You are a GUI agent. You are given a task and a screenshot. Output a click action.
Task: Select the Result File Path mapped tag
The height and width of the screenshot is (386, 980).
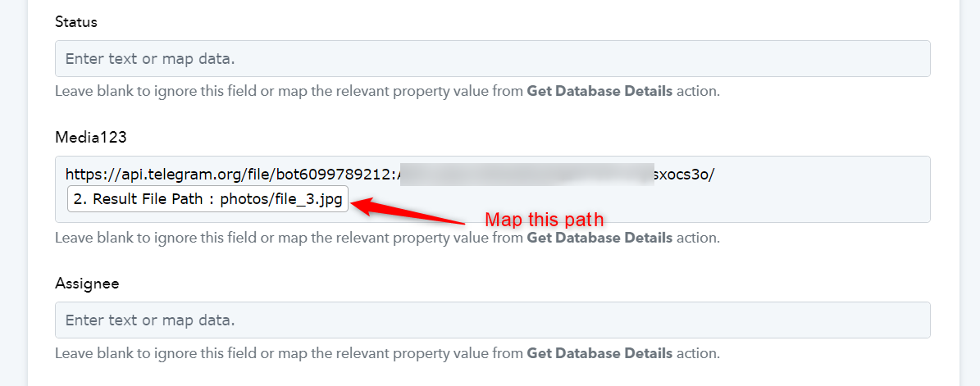[x=207, y=200]
